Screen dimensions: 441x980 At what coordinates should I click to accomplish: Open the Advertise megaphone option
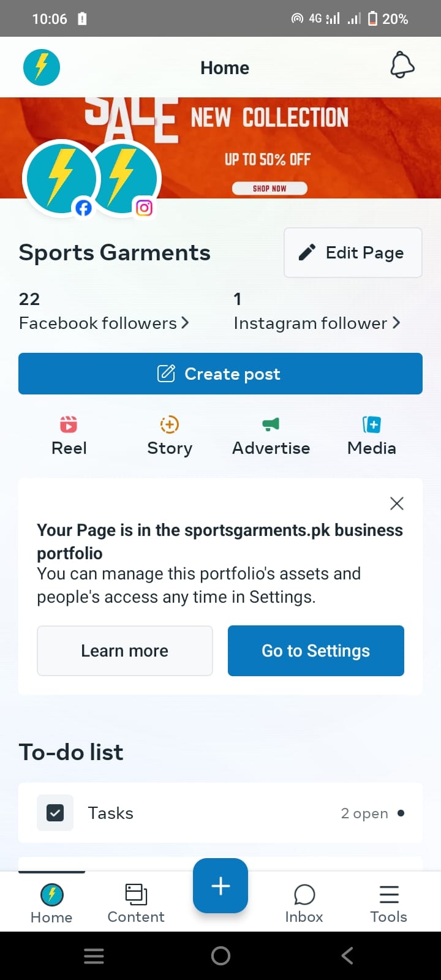click(271, 435)
